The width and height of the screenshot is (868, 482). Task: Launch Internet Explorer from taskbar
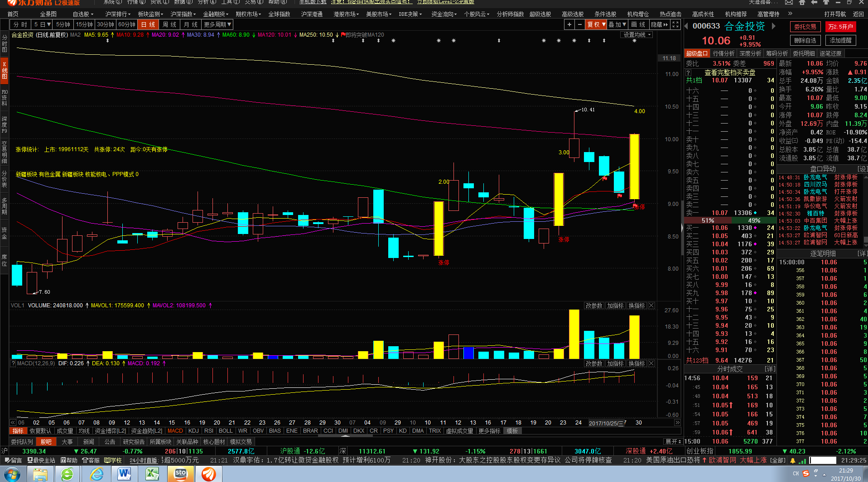[96, 474]
